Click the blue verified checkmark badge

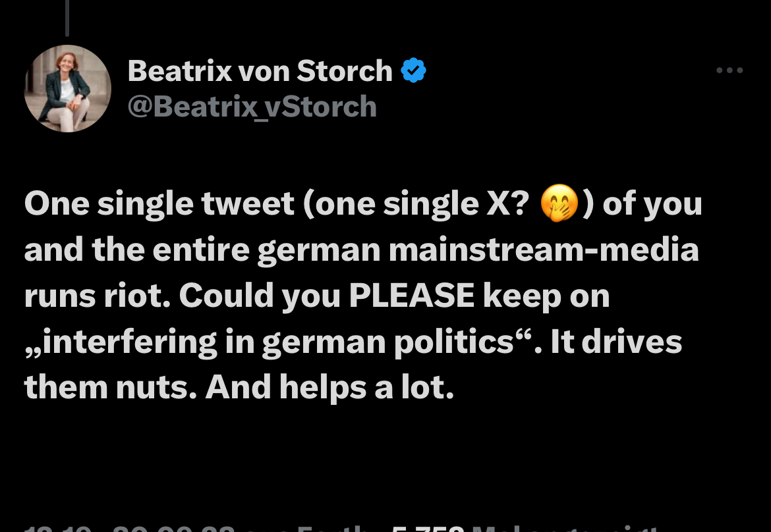(414, 70)
